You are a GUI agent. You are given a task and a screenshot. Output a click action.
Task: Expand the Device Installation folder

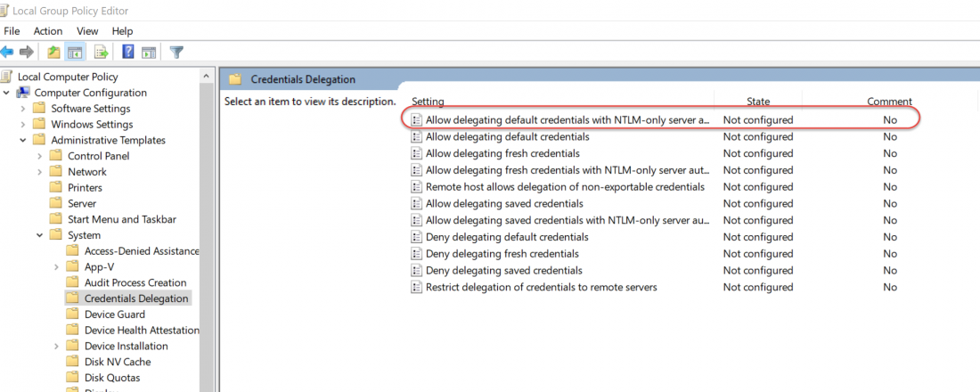tap(57, 347)
